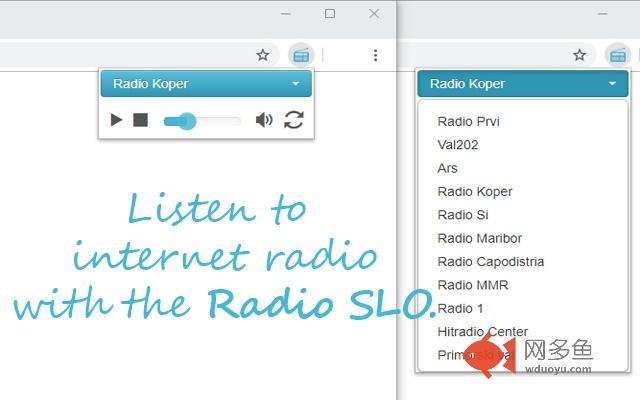
Task: Open the browser three-dot menu
Action: tap(376, 55)
